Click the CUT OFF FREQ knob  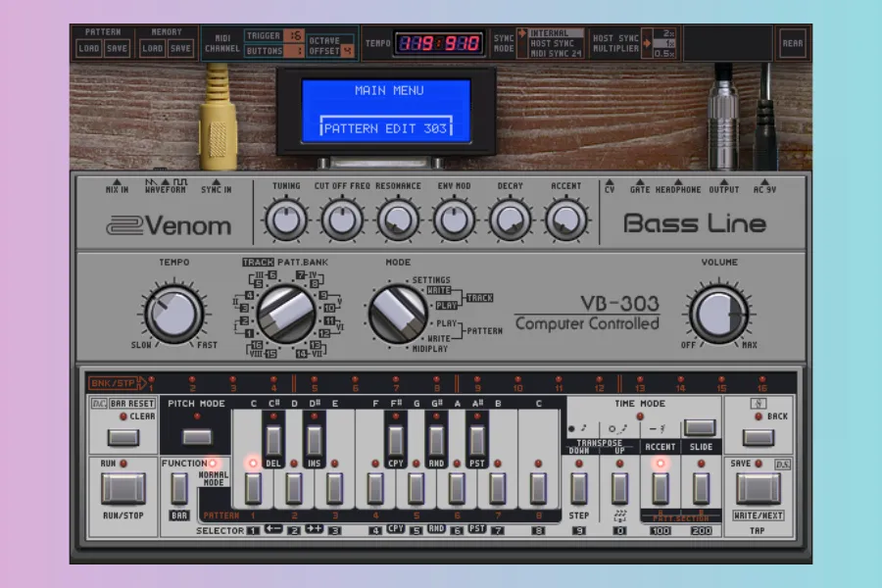(341, 221)
